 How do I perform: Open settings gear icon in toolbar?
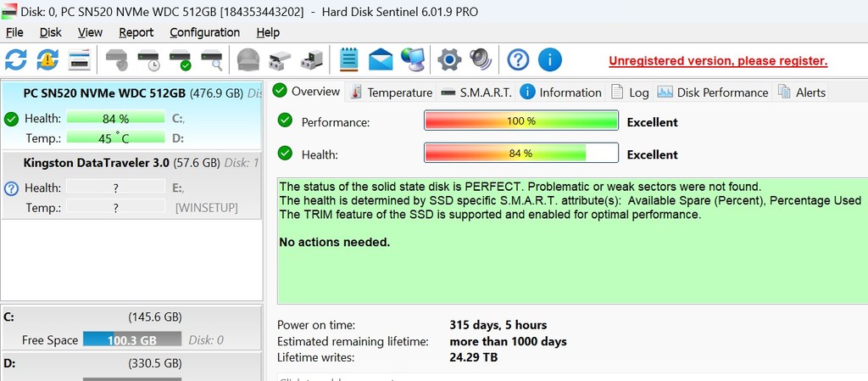449,59
